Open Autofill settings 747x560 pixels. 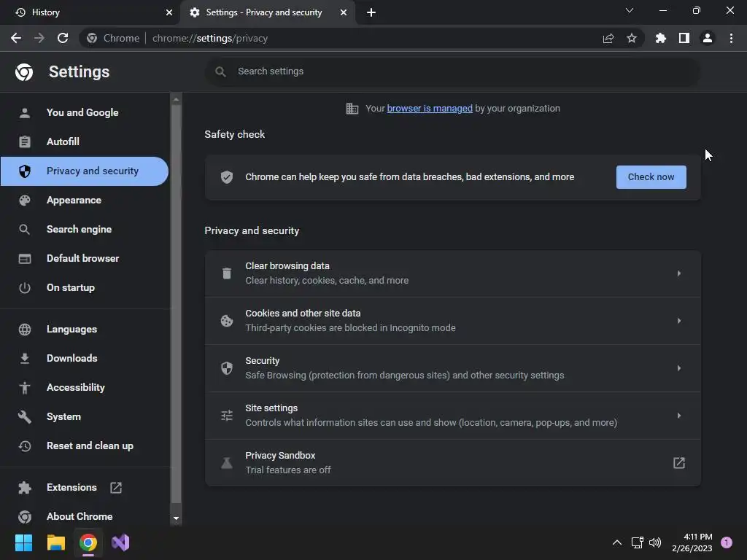[85, 141]
